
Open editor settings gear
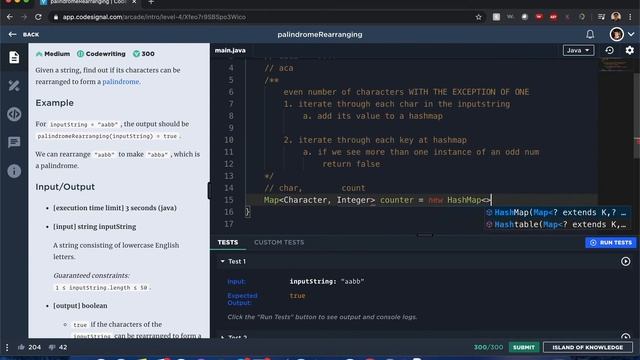click(x=629, y=50)
